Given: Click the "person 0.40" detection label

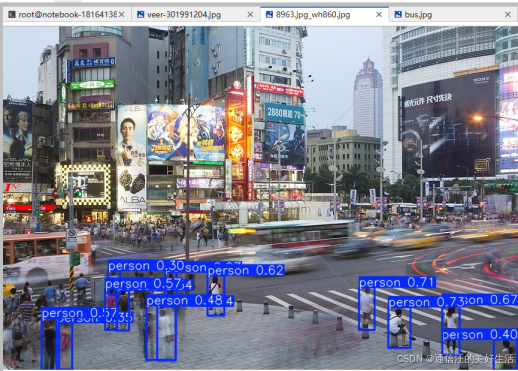Looking at the screenshot, I should 480,335.
